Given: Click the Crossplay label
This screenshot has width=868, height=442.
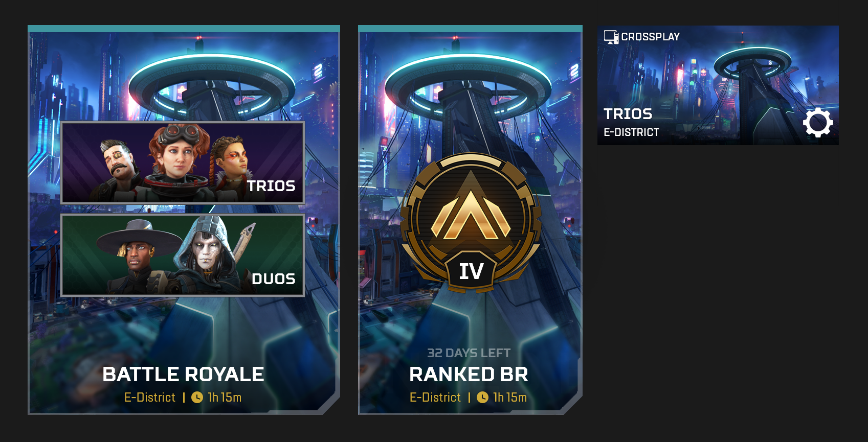Looking at the screenshot, I should pyautogui.click(x=651, y=37).
